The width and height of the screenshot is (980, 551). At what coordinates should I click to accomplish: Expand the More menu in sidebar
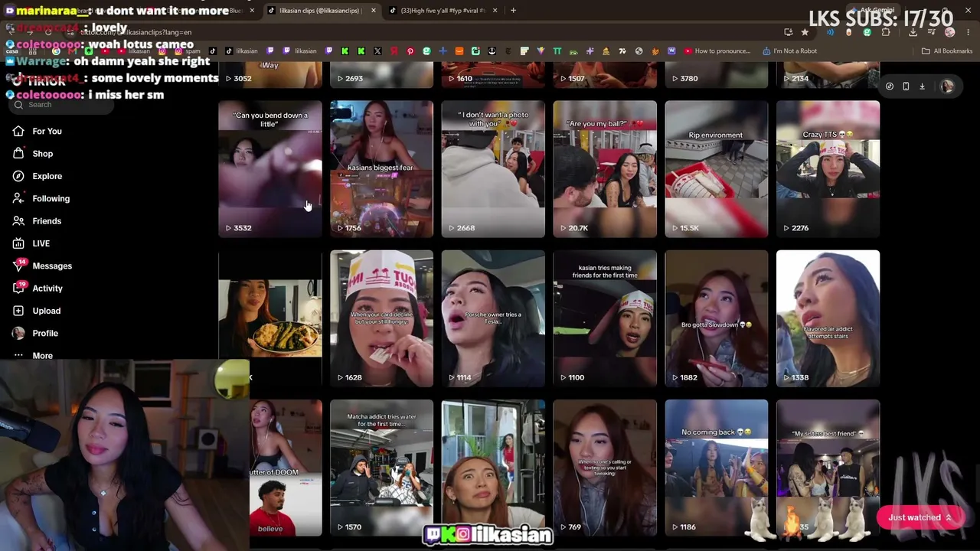click(x=32, y=356)
